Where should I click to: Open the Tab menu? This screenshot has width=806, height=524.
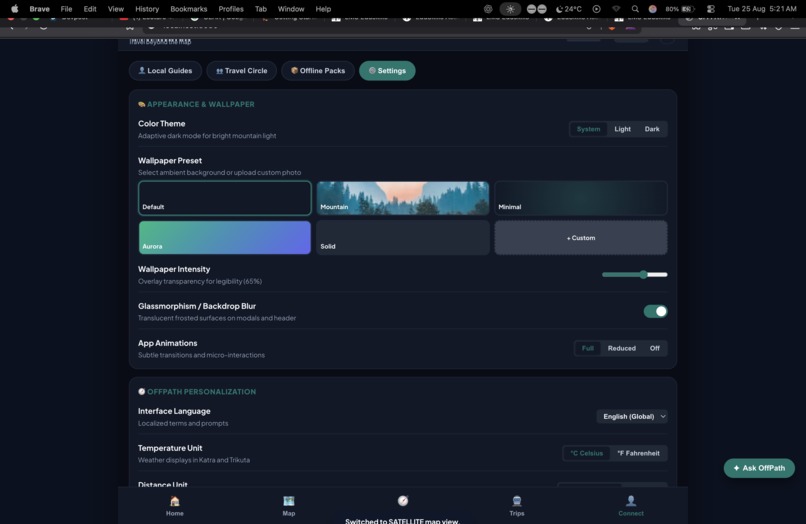(x=261, y=9)
